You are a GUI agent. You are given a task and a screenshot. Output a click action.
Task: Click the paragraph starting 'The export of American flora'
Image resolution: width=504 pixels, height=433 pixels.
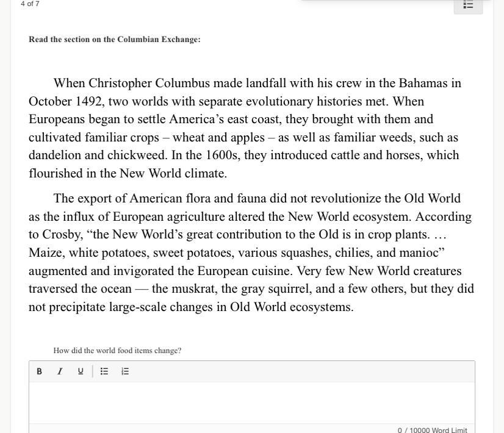point(251,252)
